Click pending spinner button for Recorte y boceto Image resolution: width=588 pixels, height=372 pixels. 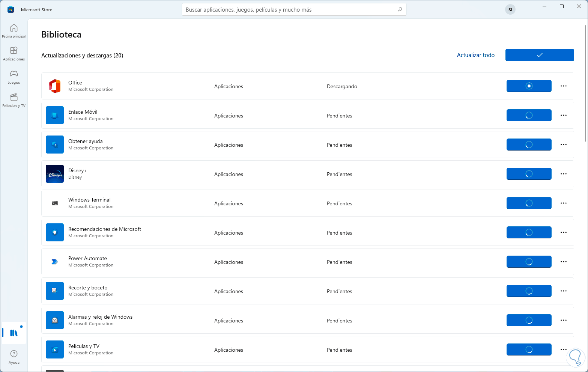pyautogui.click(x=529, y=291)
